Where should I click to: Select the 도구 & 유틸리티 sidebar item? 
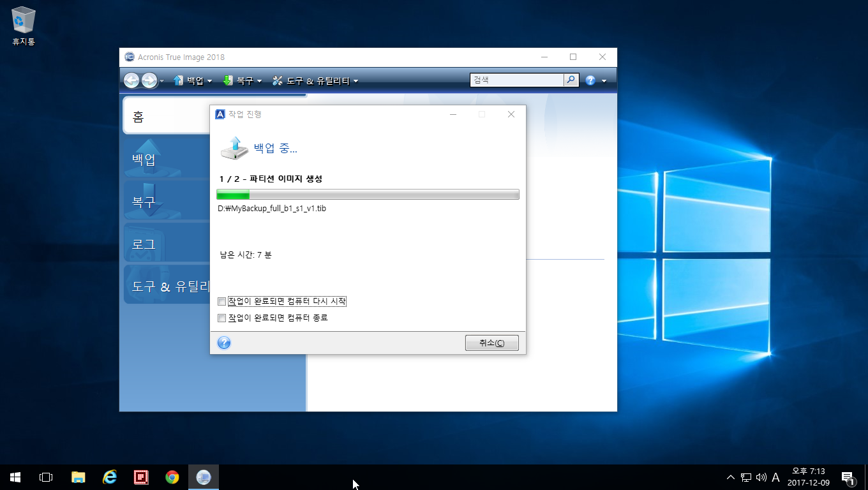pos(167,286)
